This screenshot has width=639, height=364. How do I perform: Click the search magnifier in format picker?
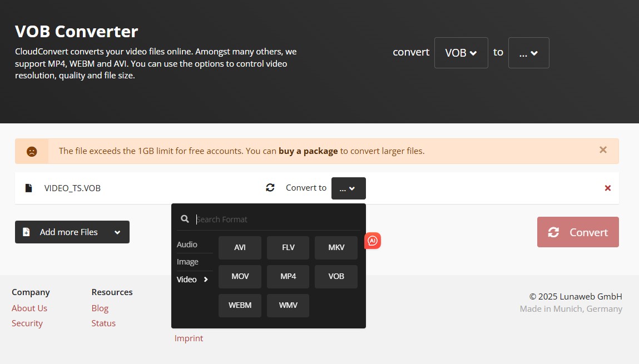[x=185, y=219]
